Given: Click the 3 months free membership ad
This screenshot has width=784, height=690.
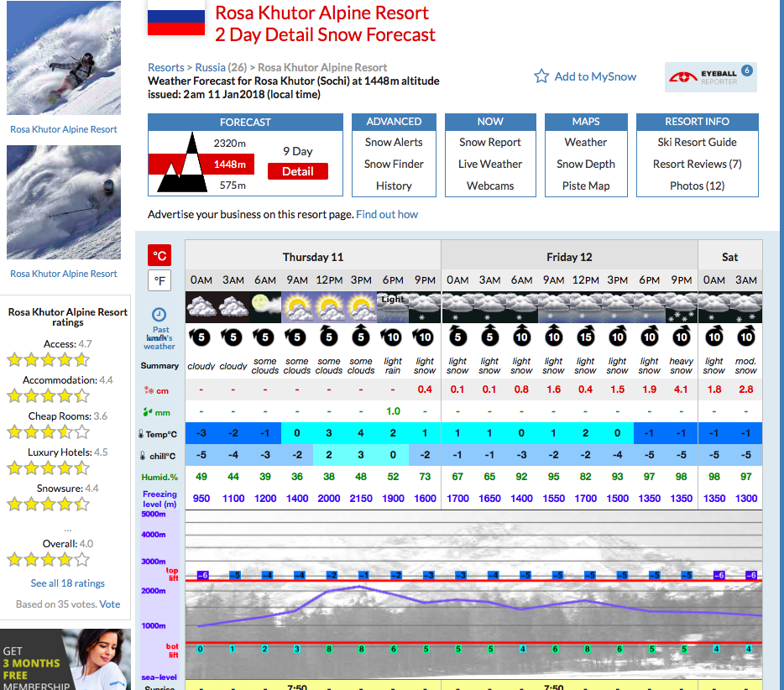Looking at the screenshot, I should 65,660.
